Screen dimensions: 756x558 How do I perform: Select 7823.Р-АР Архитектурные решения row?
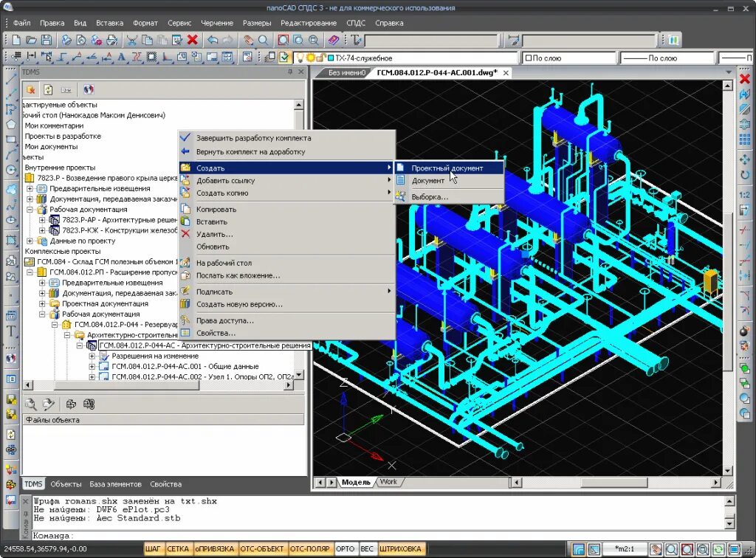[x=120, y=220]
